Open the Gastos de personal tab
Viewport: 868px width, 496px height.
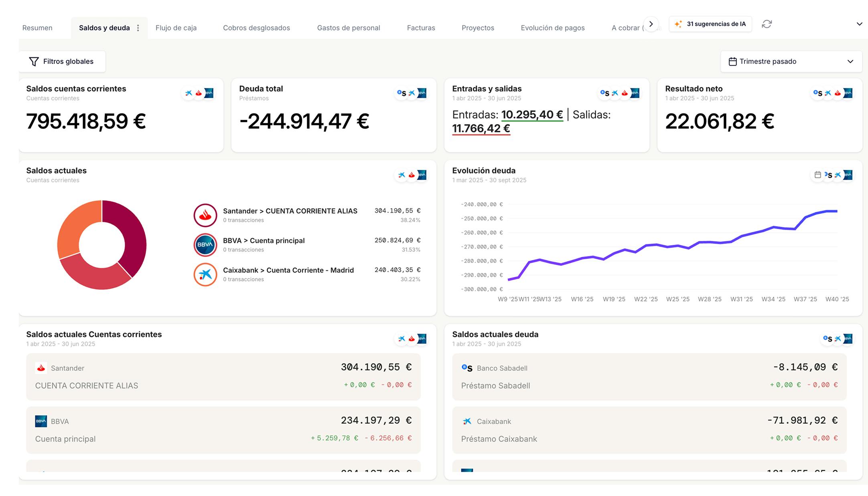pyautogui.click(x=348, y=28)
